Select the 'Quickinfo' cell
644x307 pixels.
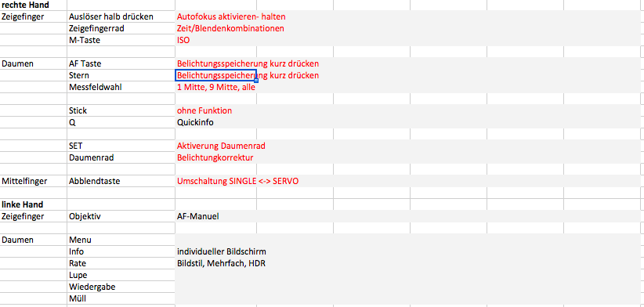(216, 122)
